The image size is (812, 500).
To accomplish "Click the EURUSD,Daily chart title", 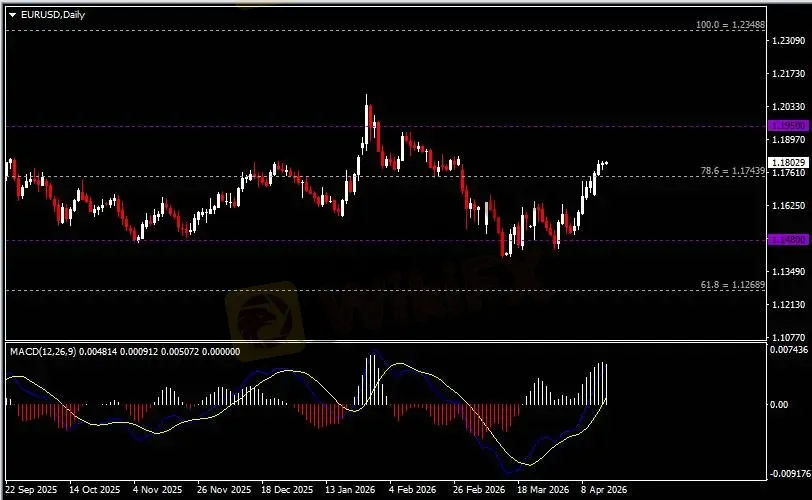I will click(x=47, y=15).
